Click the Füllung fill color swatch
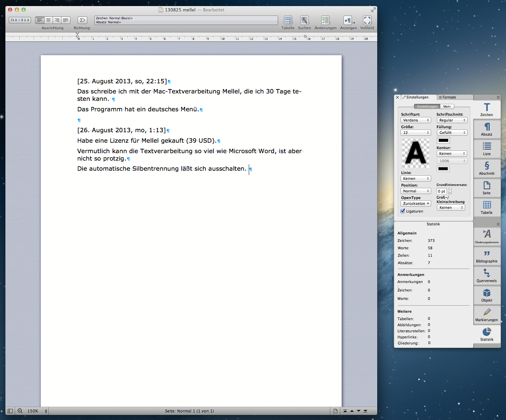Viewport: 506px width, 420px height. tap(444, 140)
